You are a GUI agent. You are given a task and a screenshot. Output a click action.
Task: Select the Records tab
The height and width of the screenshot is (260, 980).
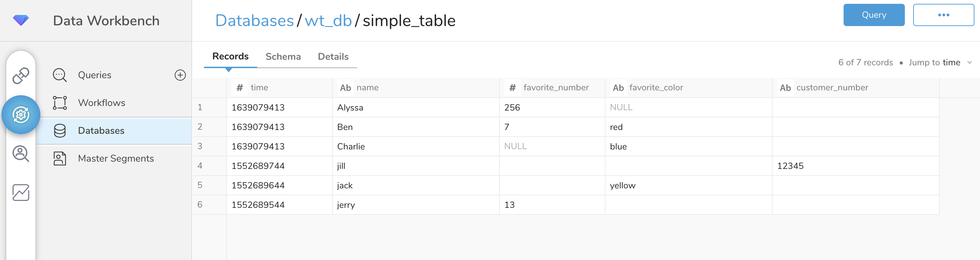coord(230,56)
